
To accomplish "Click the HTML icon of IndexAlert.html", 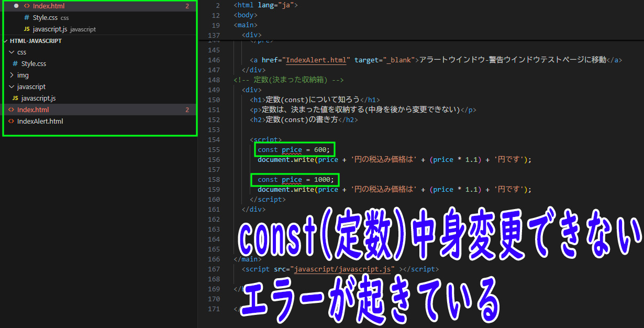I will click(12, 122).
